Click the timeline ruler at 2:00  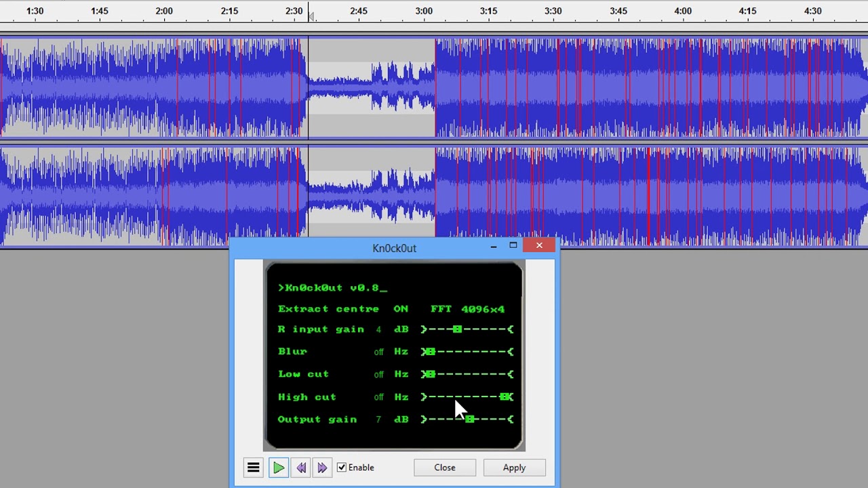pos(164,11)
